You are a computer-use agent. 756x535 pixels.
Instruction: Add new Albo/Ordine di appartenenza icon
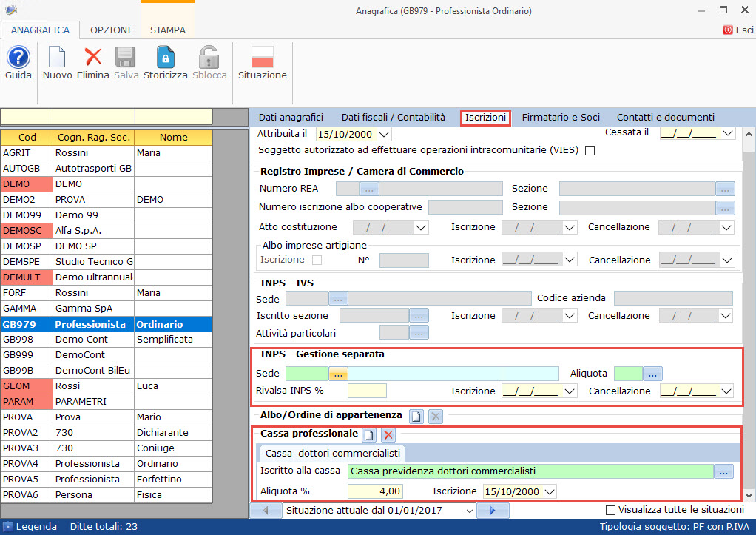416,416
